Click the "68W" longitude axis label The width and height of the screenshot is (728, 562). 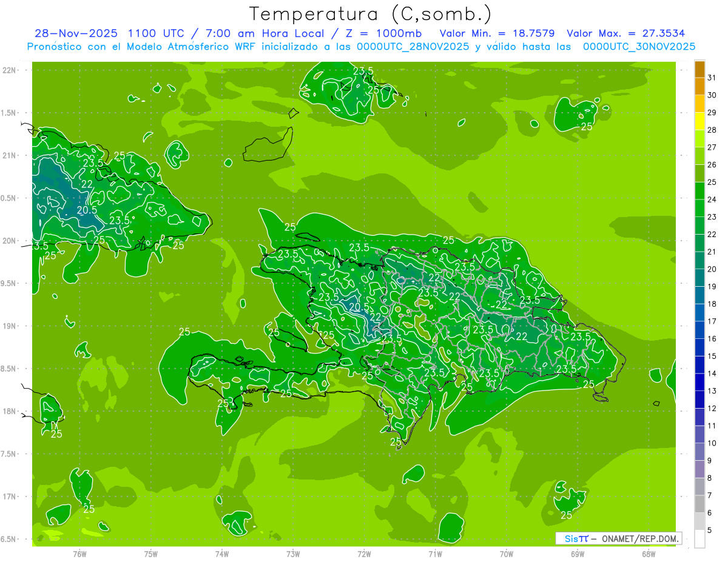(x=649, y=554)
